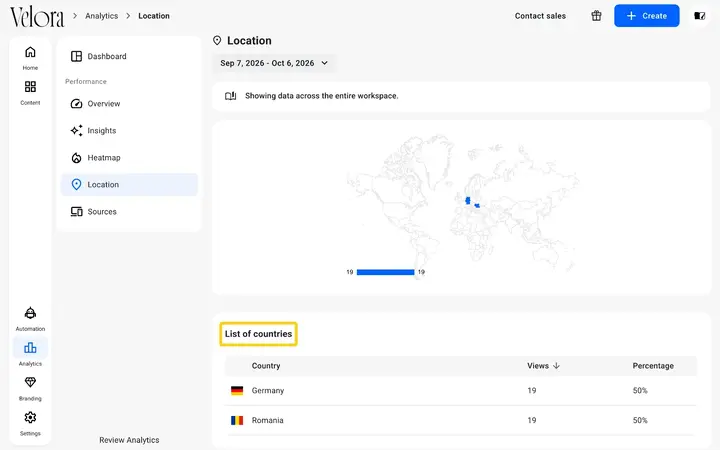This screenshot has width=720, height=450.
Task: Open the Automation robot icon
Action: click(30, 313)
